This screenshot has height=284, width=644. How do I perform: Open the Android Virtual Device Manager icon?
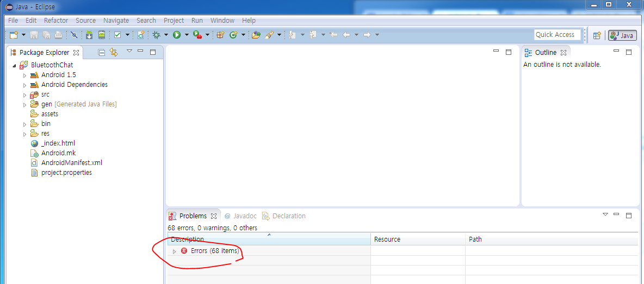[102, 35]
